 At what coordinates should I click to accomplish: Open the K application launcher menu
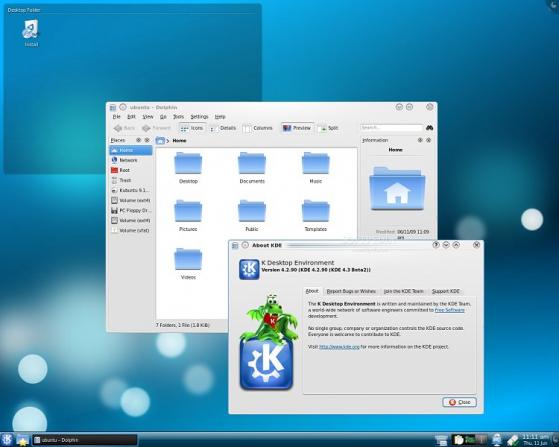[x=7, y=440]
